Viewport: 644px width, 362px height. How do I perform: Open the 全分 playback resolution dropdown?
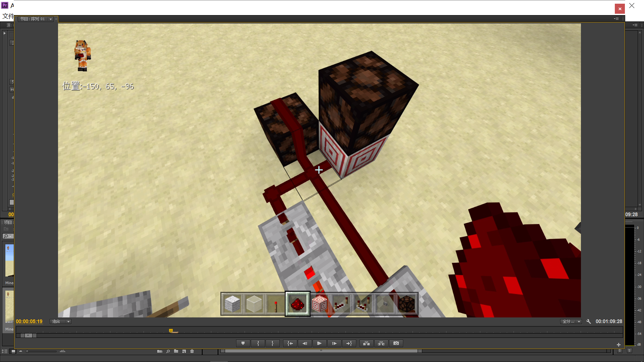click(571, 321)
